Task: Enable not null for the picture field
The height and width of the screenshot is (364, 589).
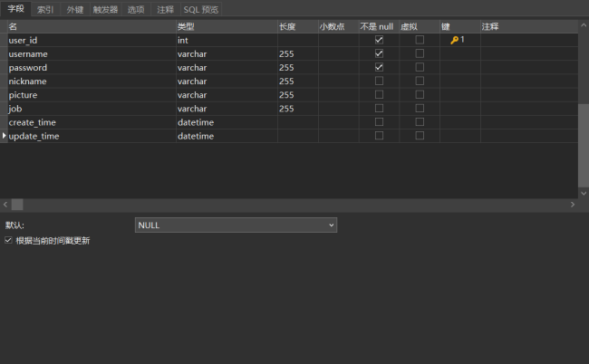Action: [x=379, y=94]
